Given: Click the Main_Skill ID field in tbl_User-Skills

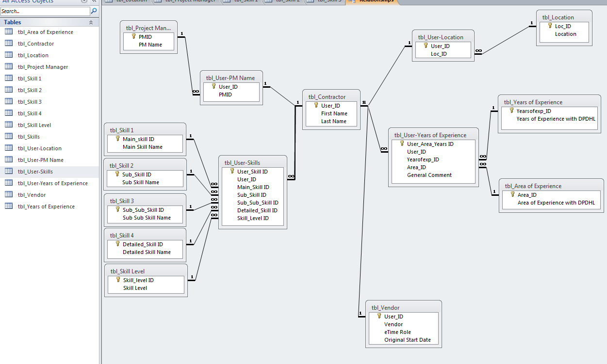Looking at the screenshot, I should click(x=253, y=187).
